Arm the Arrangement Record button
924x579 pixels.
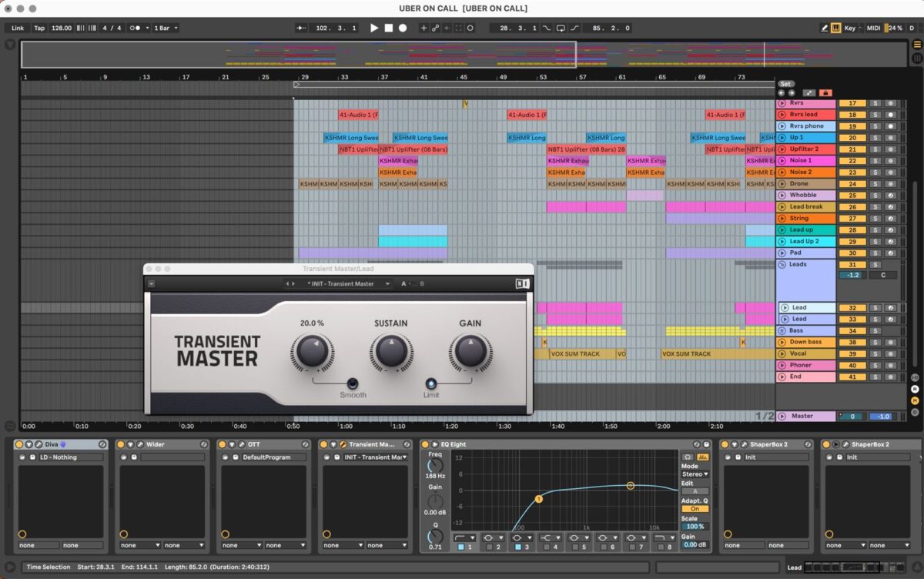(x=402, y=28)
